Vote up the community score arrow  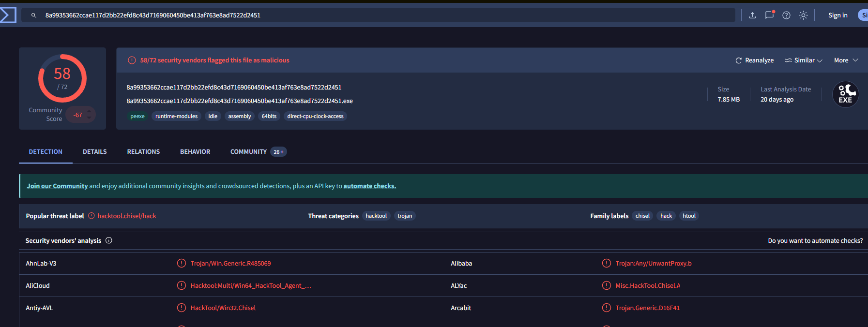coord(89,111)
